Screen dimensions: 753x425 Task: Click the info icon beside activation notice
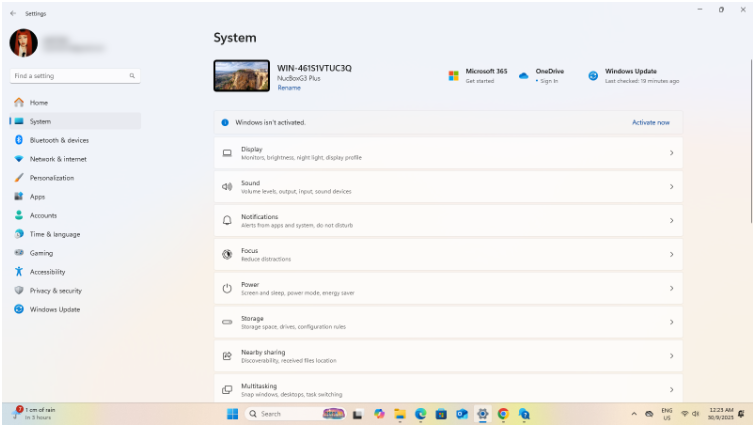225,122
